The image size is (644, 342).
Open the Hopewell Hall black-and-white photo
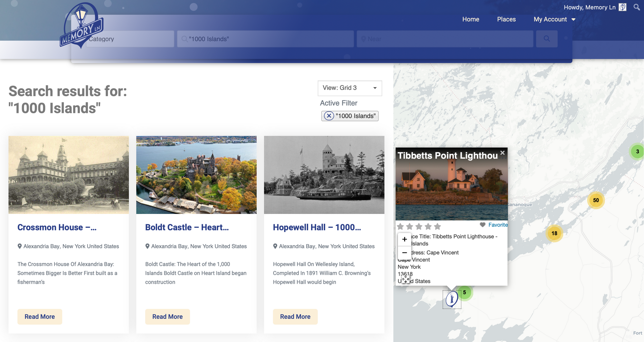(324, 175)
